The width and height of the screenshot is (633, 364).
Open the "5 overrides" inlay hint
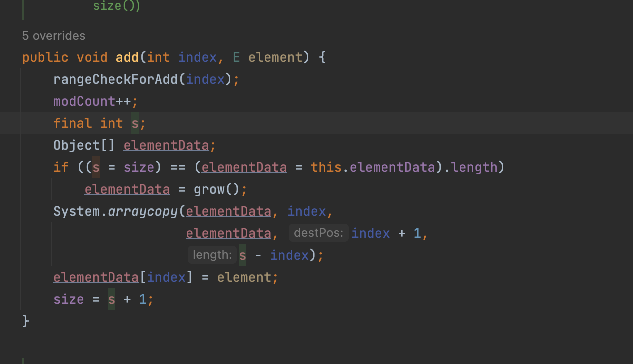(53, 36)
